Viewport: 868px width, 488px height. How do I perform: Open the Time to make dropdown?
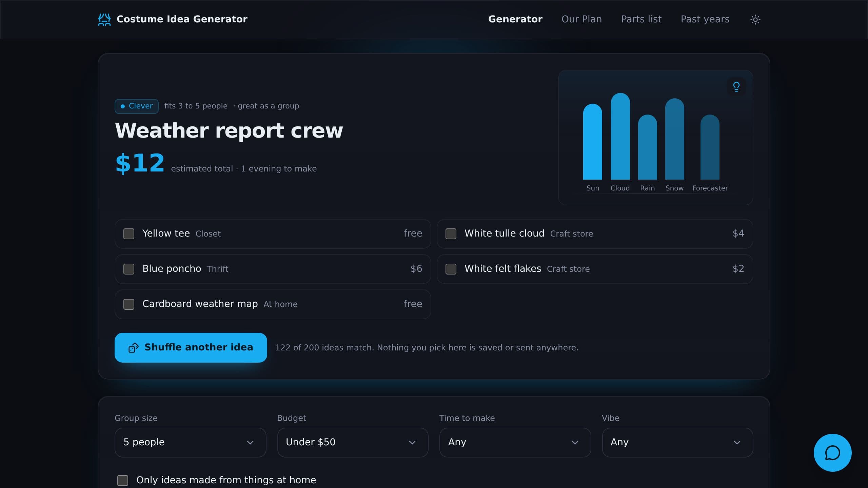tap(515, 442)
